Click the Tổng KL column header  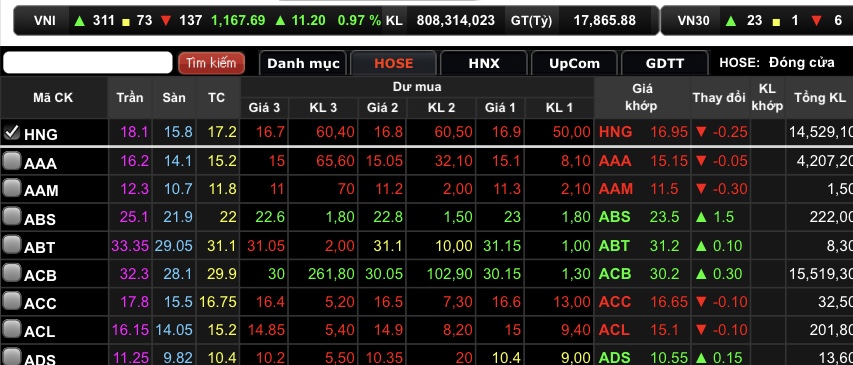point(819,98)
